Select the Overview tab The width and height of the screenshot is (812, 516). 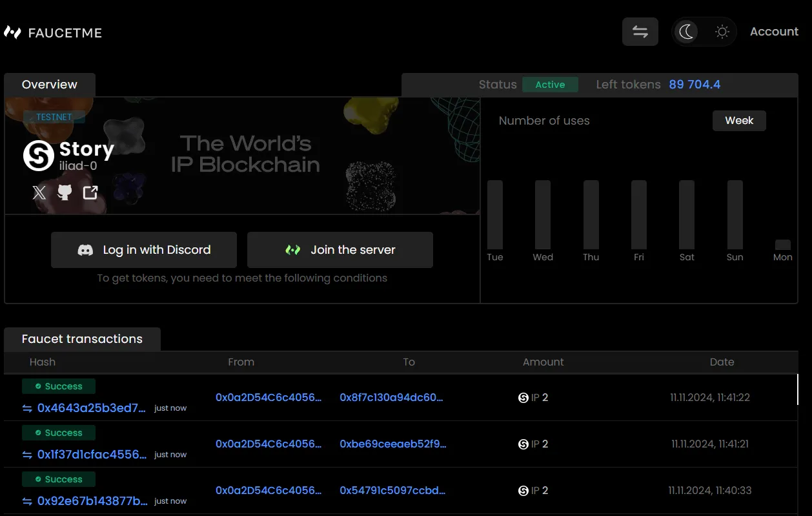pyautogui.click(x=50, y=85)
